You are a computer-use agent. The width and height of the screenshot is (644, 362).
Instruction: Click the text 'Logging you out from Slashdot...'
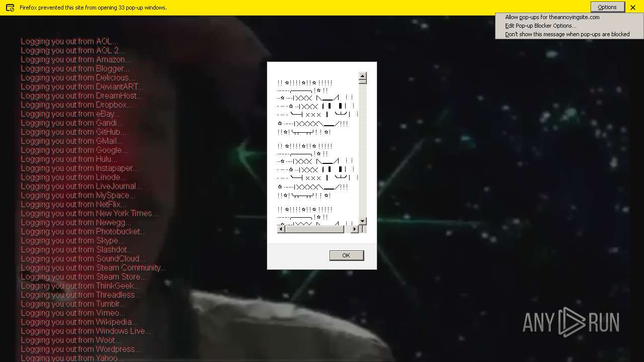point(77,249)
